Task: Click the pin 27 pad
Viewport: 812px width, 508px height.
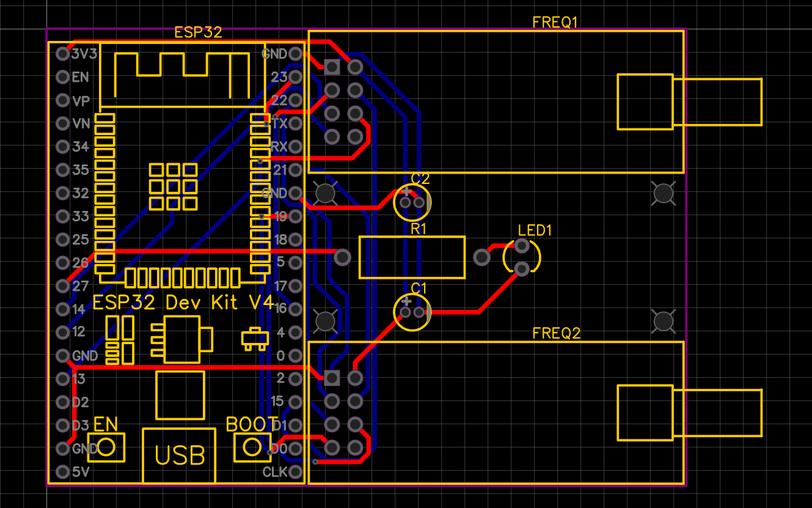Action: 62,286
